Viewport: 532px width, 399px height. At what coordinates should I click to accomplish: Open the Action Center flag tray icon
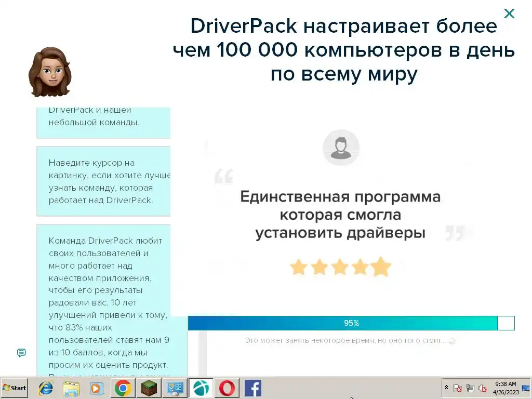click(x=457, y=388)
